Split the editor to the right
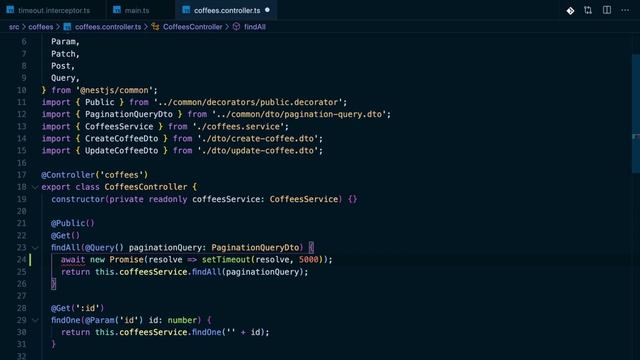The height and width of the screenshot is (360, 640). point(607,10)
